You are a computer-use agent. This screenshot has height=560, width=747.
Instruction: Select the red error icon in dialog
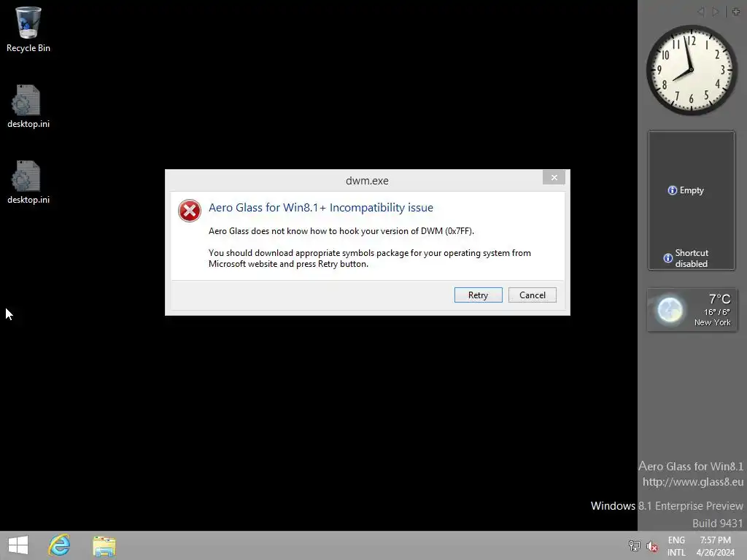pyautogui.click(x=190, y=211)
